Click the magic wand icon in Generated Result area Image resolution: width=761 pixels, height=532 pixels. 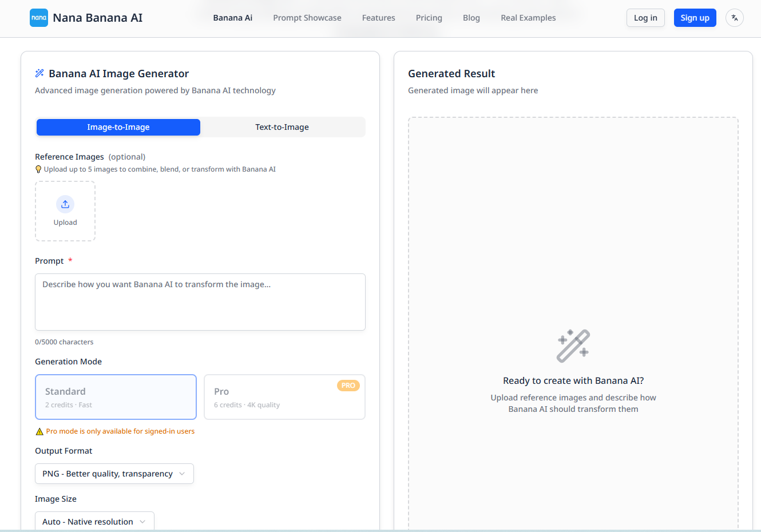click(573, 345)
